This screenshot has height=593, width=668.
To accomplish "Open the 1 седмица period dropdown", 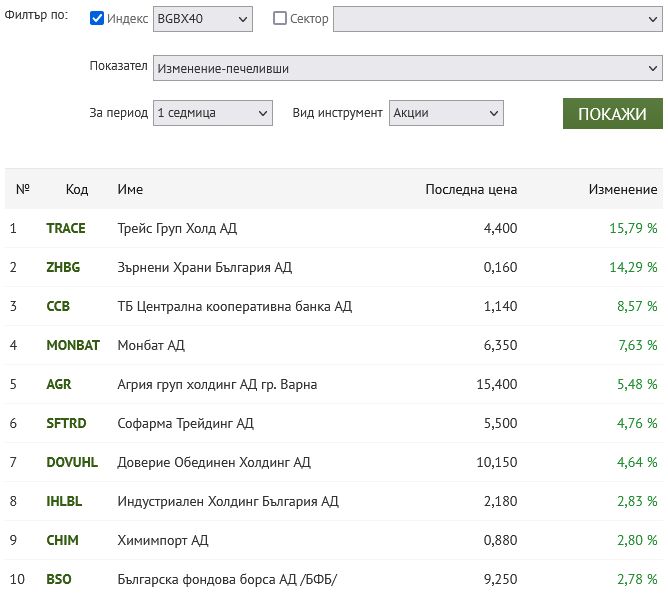I will (213, 113).
